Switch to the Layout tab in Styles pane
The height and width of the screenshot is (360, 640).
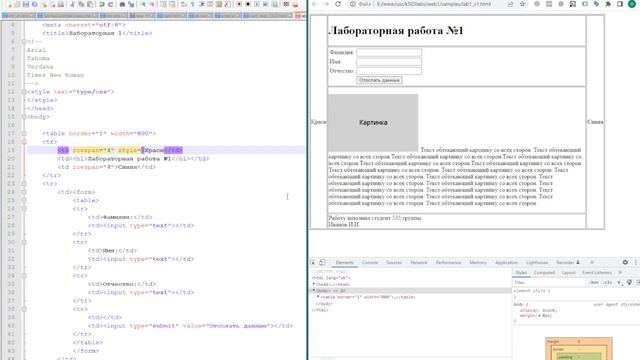click(568, 272)
